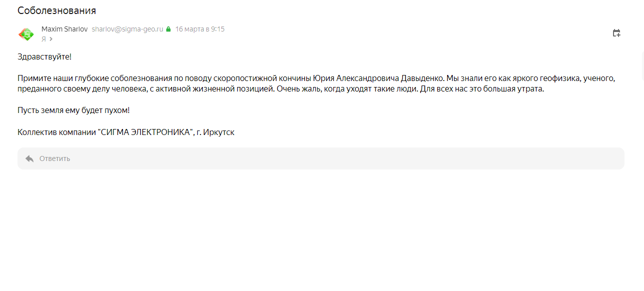The width and height of the screenshot is (644, 291).
Task: Click the sender's avatar icon
Action: pyautogui.click(x=26, y=33)
